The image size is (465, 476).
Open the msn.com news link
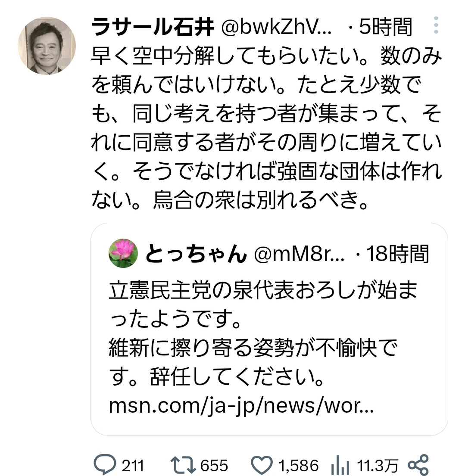coord(241,405)
